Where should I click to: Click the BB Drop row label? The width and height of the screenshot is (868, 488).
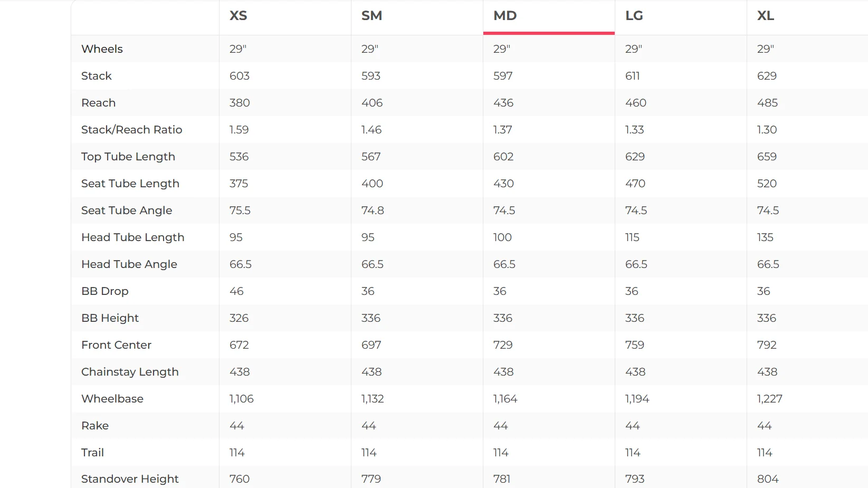[105, 291]
